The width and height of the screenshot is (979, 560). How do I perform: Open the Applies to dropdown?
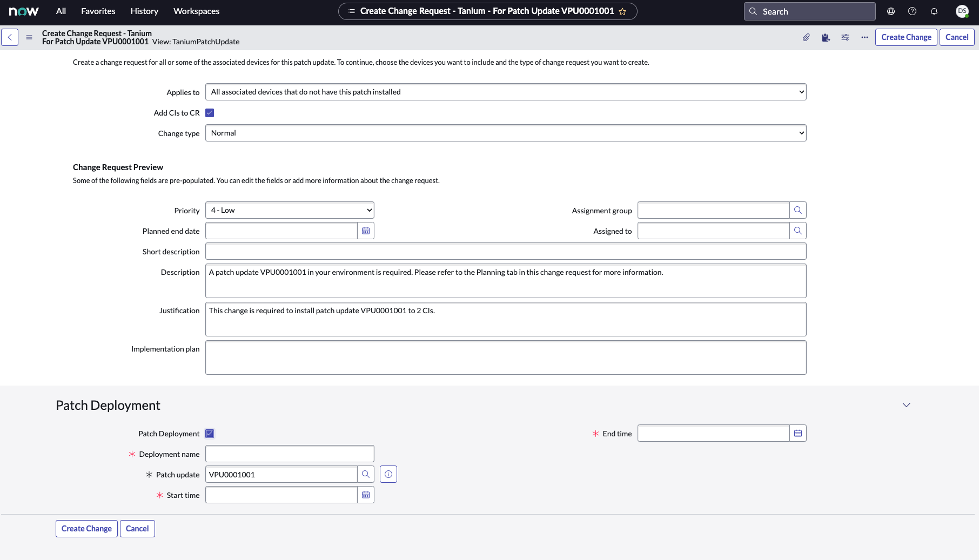point(505,92)
